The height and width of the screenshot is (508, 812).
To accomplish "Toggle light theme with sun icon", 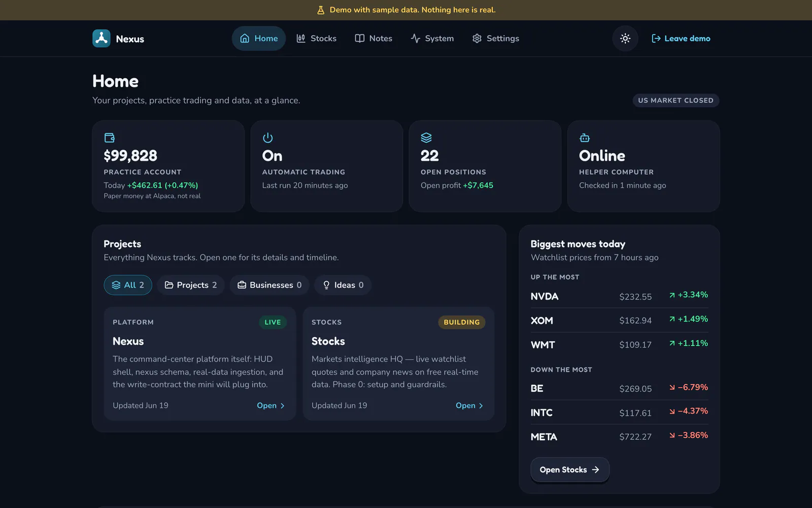I will tap(625, 39).
